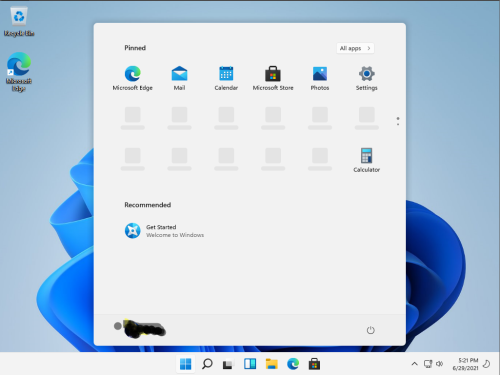Open Microsoft Edge from pinned apps

133,78
